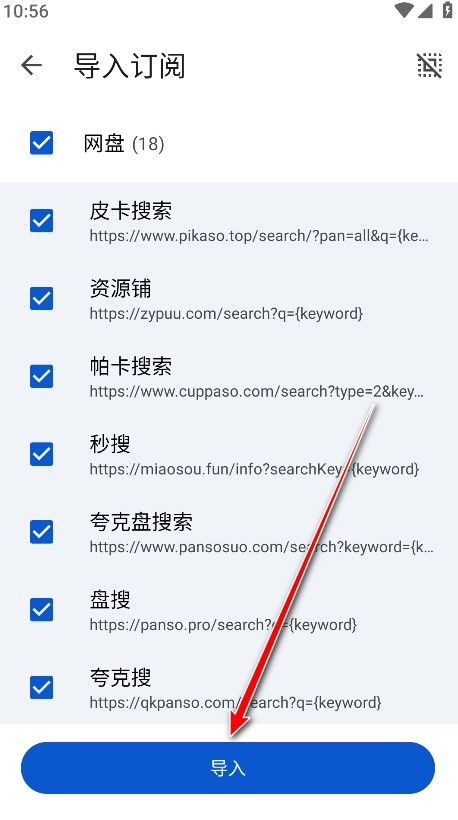Screen dimensions: 458x820
Task: Uncheck the 网盘 (18) group checkbox
Action: click(41, 143)
